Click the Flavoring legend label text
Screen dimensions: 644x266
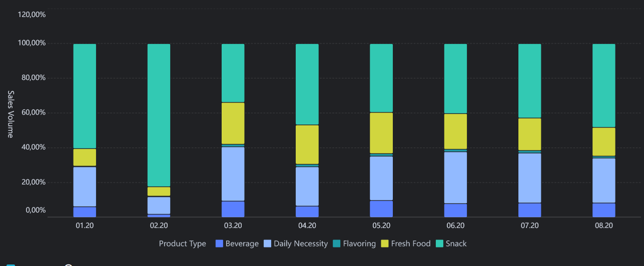pyautogui.click(x=359, y=244)
